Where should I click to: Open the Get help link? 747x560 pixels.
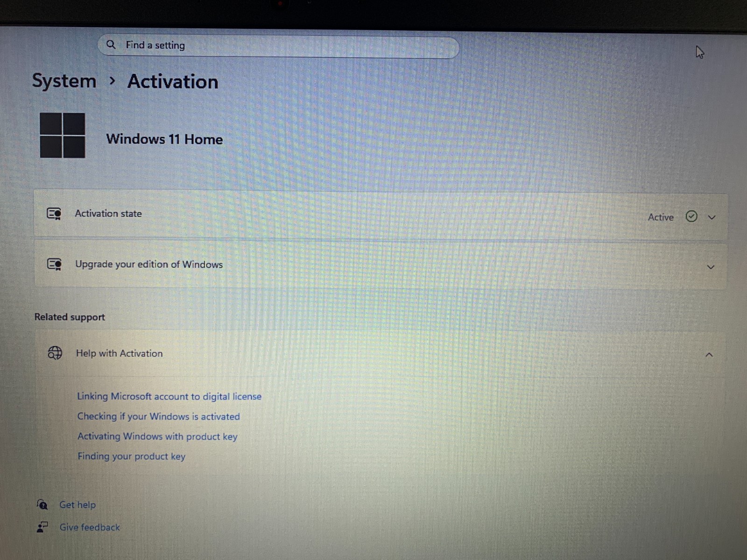(78, 504)
